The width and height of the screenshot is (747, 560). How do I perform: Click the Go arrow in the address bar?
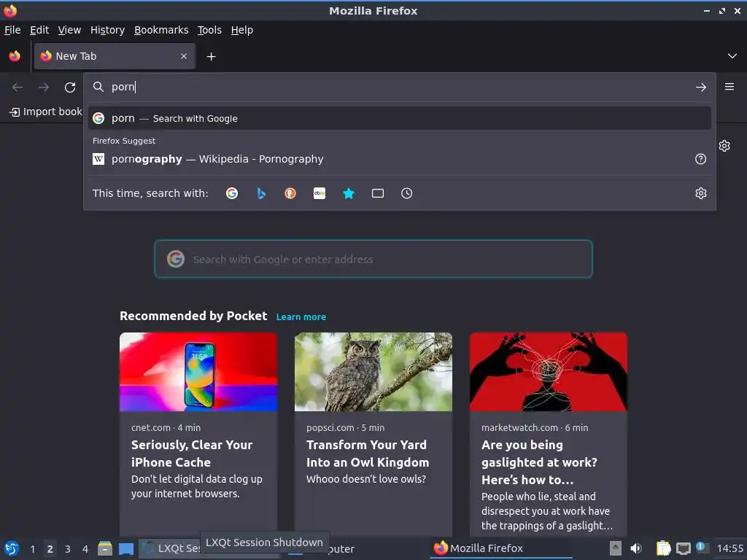click(701, 87)
